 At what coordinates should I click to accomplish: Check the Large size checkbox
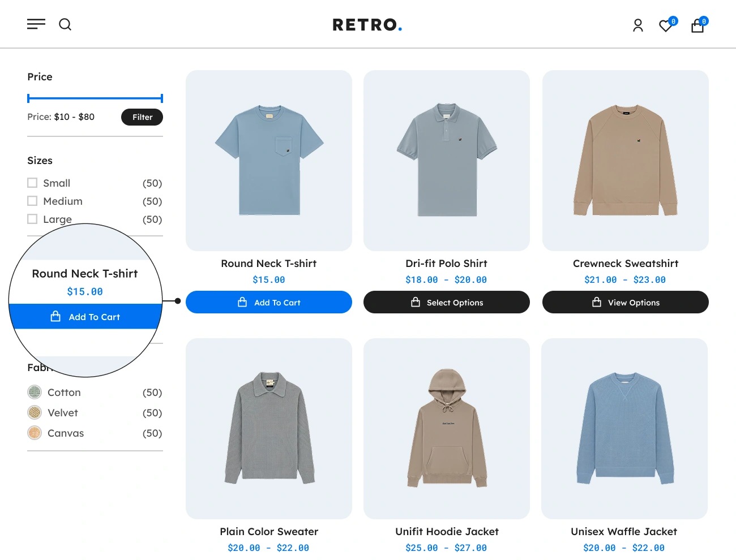pyautogui.click(x=32, y=219)
